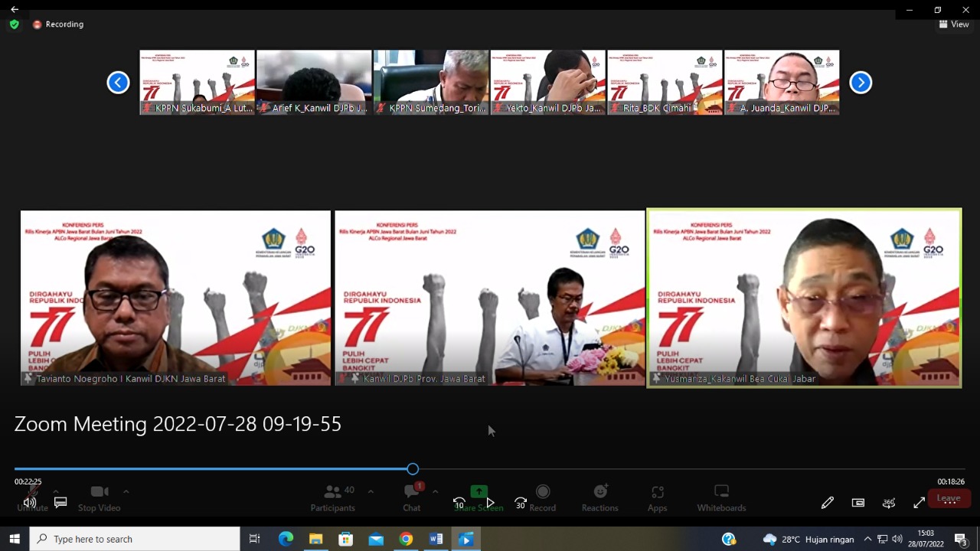Viewport: 980px width, 551px height.
Task: Open Word from the taskbar
Action: click(436, 540)
